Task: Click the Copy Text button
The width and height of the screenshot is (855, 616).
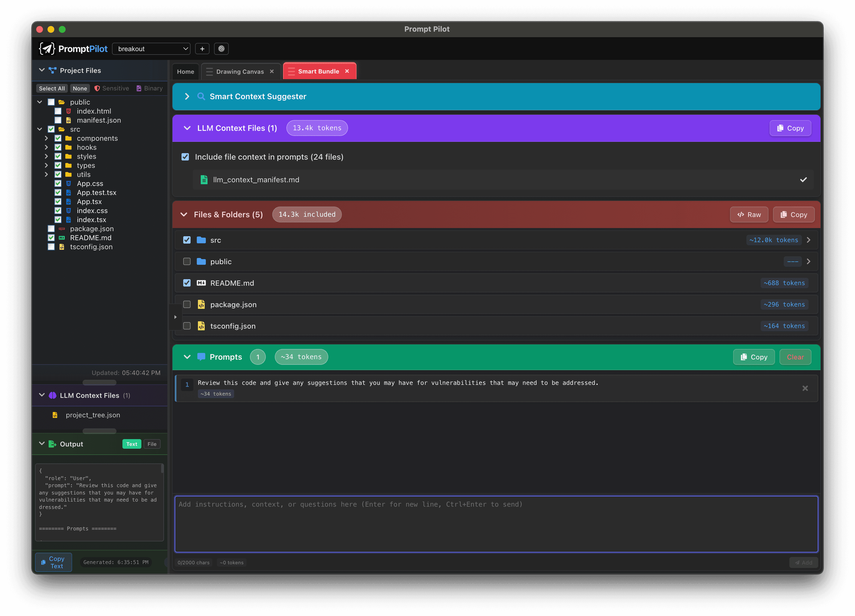Action: (x=53, y=562)
